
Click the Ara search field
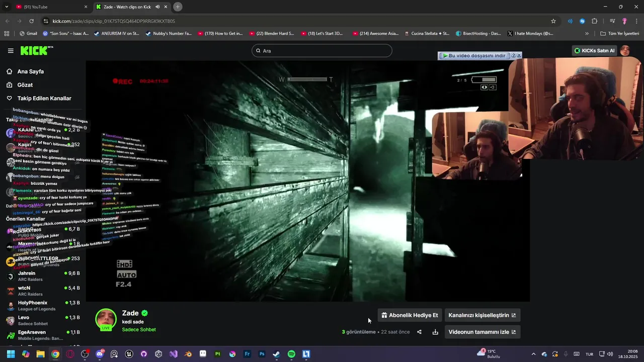321,51
